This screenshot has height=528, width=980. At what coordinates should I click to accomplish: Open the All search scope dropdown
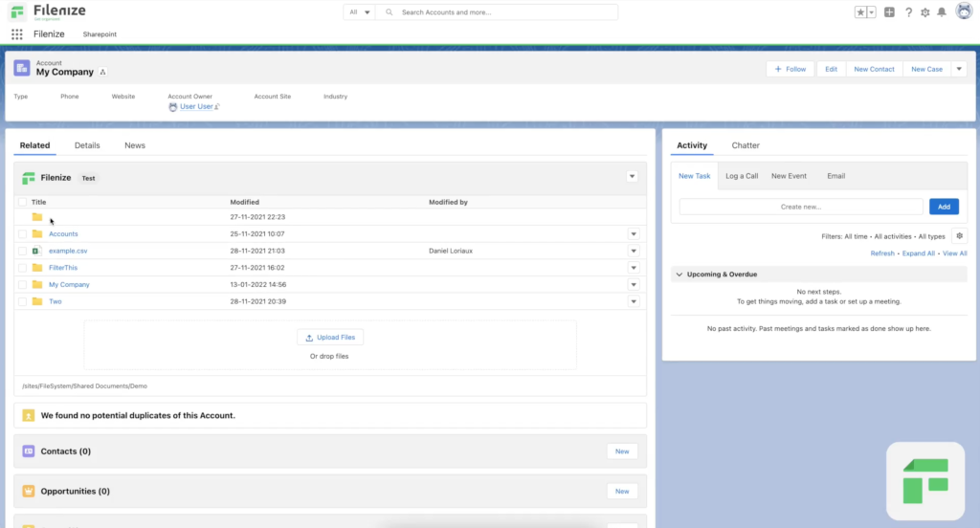360,11
